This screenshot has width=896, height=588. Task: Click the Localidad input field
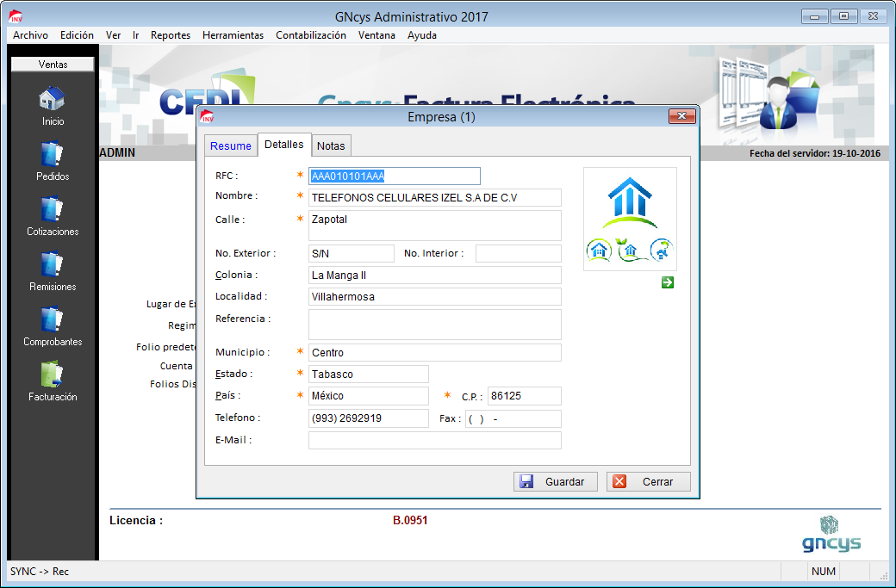[435, 297]
